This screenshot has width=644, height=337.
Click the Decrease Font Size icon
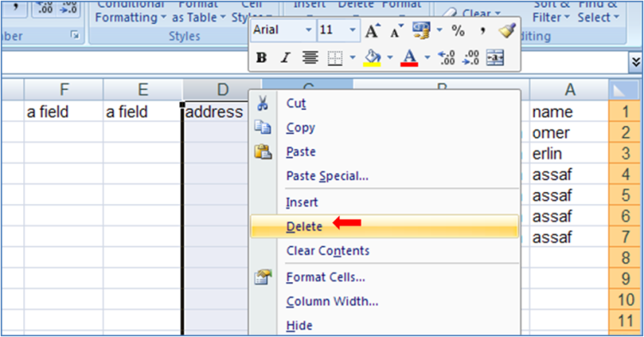click(x=397, y=31)
